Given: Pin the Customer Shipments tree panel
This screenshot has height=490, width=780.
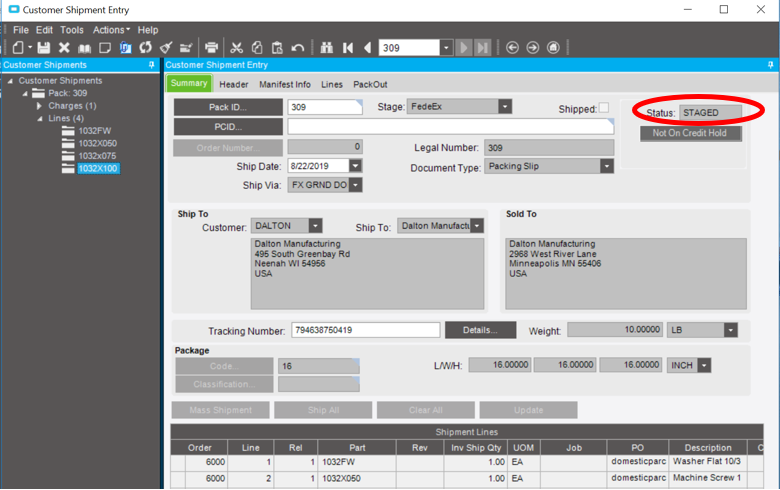Looking at the screenshot, I should [x=152, y=65].
